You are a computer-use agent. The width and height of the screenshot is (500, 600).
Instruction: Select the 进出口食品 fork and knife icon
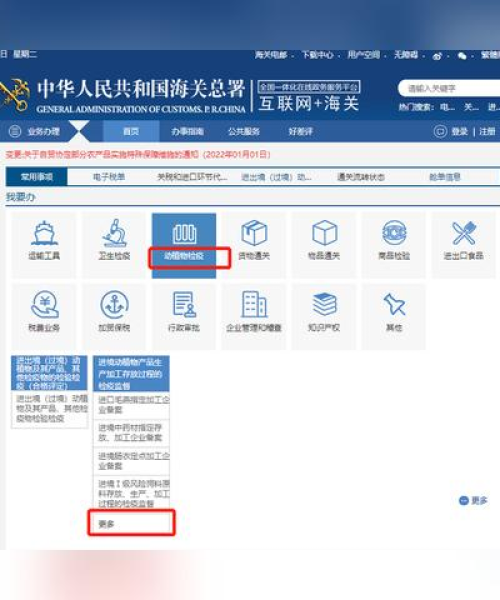[x=464, y=233]
